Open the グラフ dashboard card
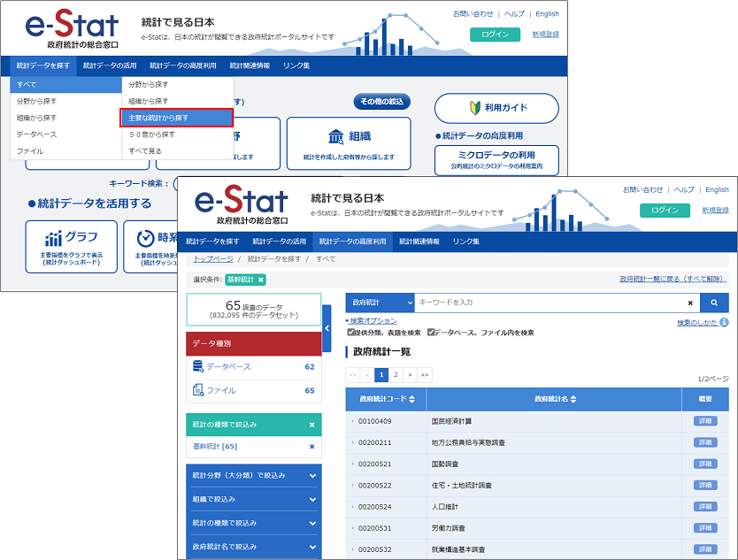This screenshot has height=560, width=738. click(71, 247)
